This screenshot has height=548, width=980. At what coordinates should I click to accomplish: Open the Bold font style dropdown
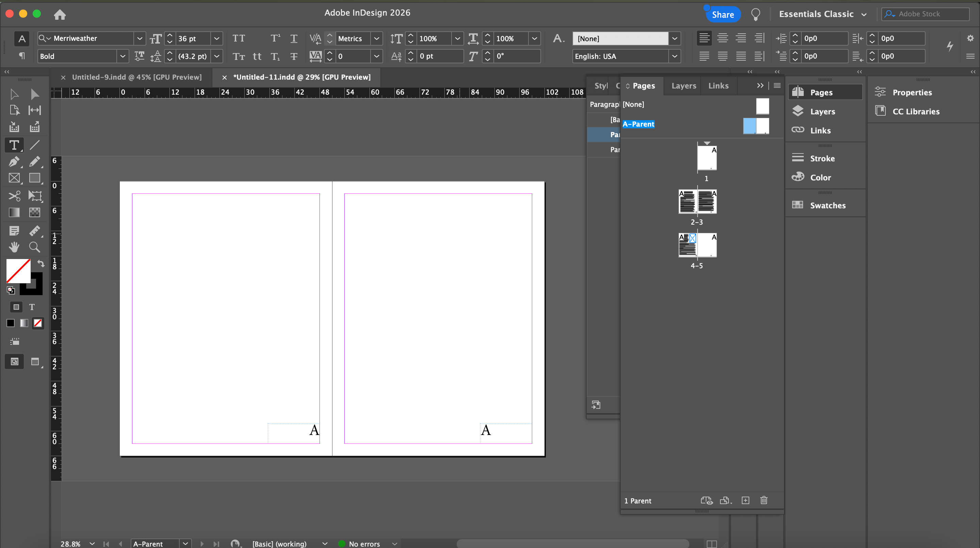point(122,56)
